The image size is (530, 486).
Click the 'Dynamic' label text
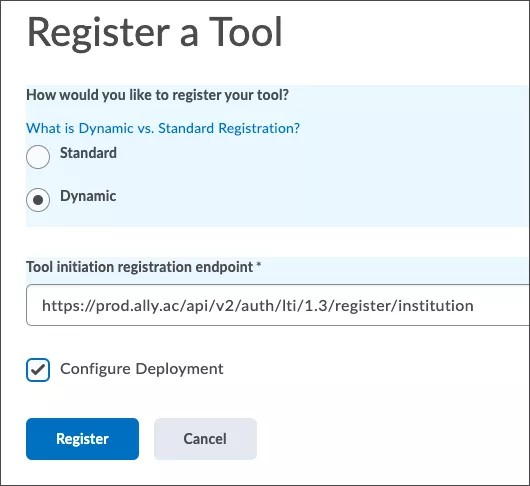tap(88, 196)
